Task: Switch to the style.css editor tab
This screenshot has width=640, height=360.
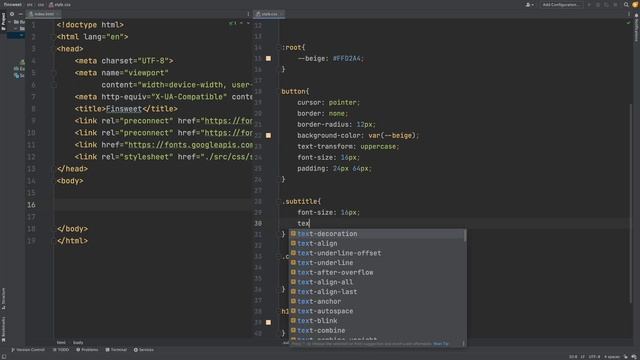Action: pos(269,14)
